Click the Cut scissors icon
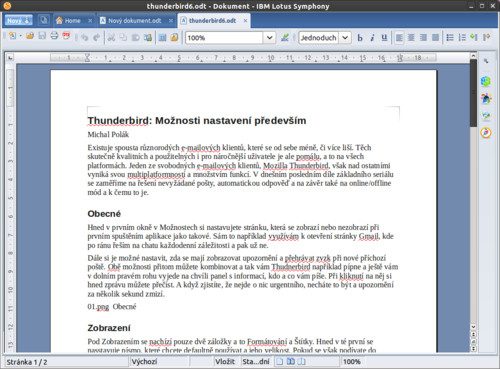This screenshot has height=369, width=500. tap(111, 37)
